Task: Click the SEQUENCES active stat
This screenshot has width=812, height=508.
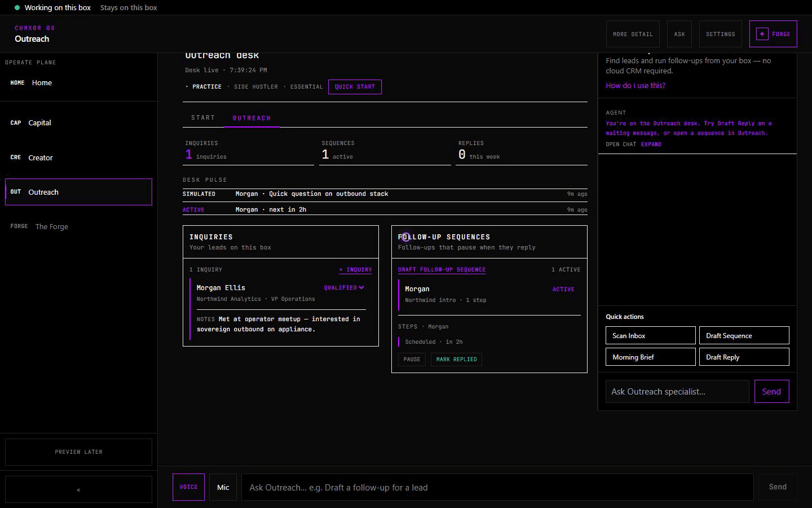Action: 385,152
